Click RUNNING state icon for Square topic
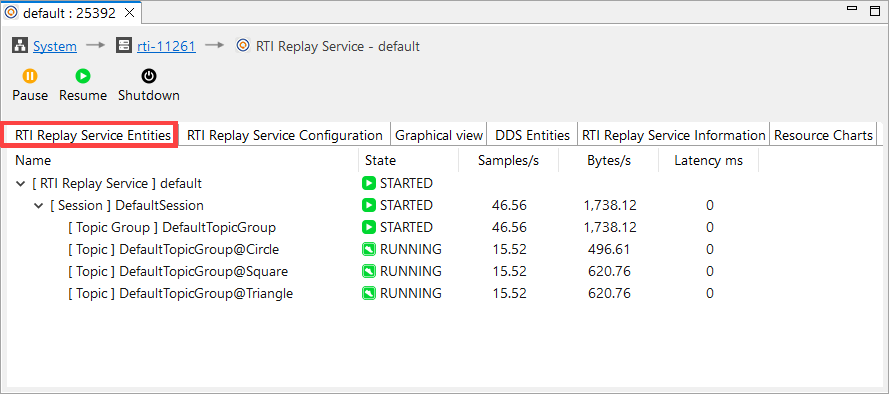This screenshot has height=394, width=889. (x=369, y=272)
